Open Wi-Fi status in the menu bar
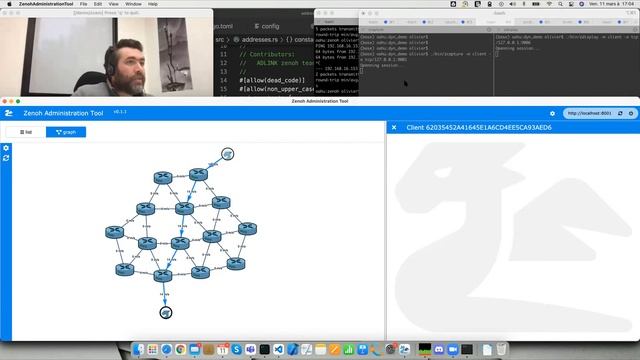 tap(549, 4)
